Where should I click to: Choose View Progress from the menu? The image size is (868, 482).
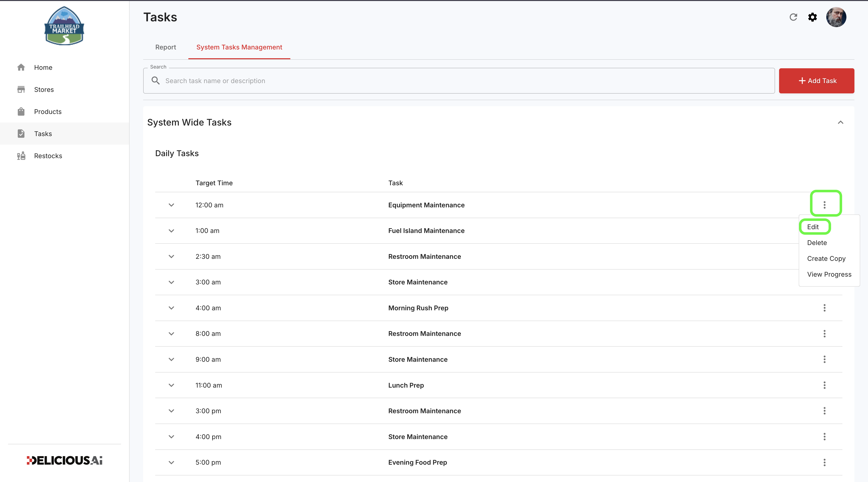click(x=829, y=274)
